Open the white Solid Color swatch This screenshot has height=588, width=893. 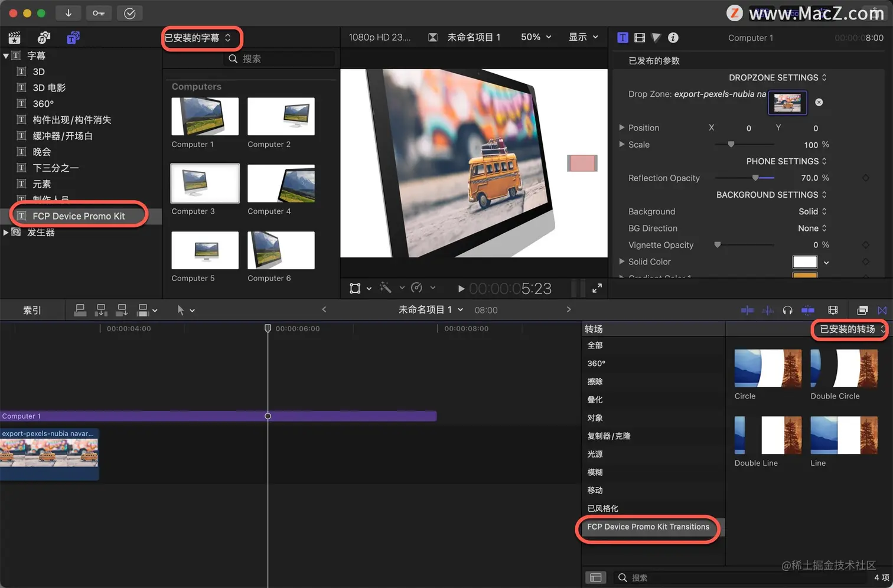click(x=804, y=262)
